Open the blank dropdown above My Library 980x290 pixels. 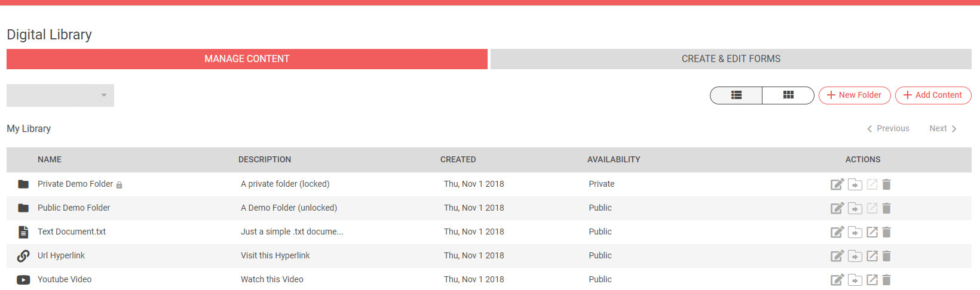click(60, 95)
